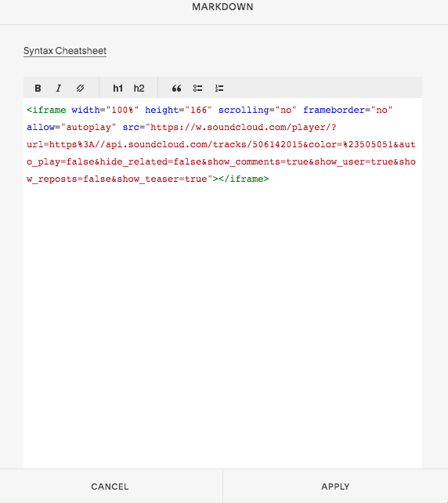Apply bold formatting with the B icon
This screenshot has height=503, width=448.
click(38, 89)
